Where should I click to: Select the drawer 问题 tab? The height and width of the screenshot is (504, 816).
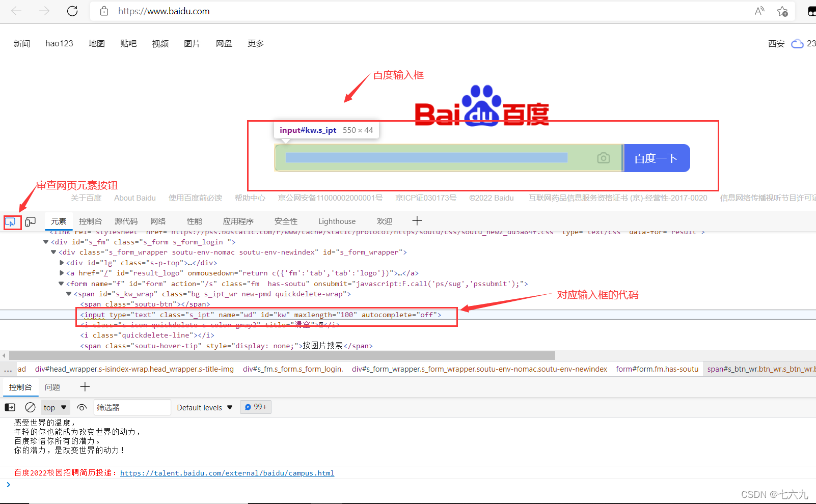[52, 387]
